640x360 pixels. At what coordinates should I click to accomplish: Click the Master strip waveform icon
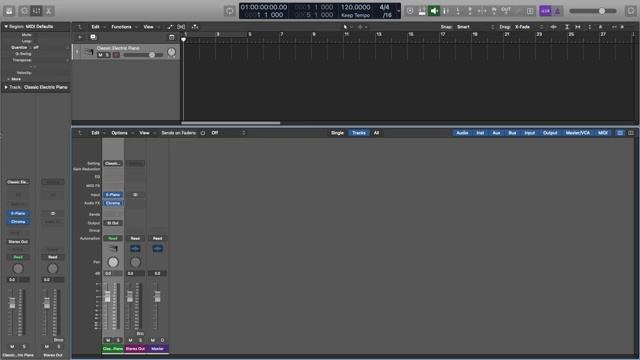click(x=158, y=248)
